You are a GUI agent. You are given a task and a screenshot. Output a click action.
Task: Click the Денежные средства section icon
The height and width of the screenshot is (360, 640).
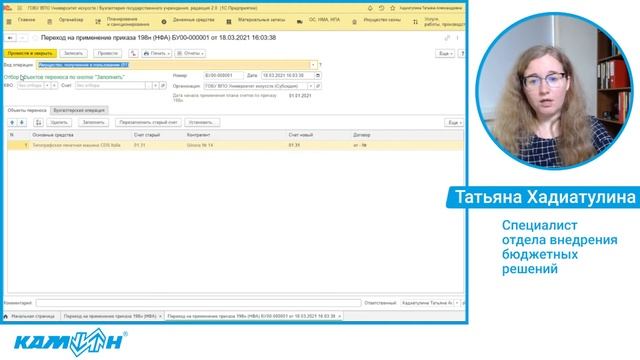(164, 22)
